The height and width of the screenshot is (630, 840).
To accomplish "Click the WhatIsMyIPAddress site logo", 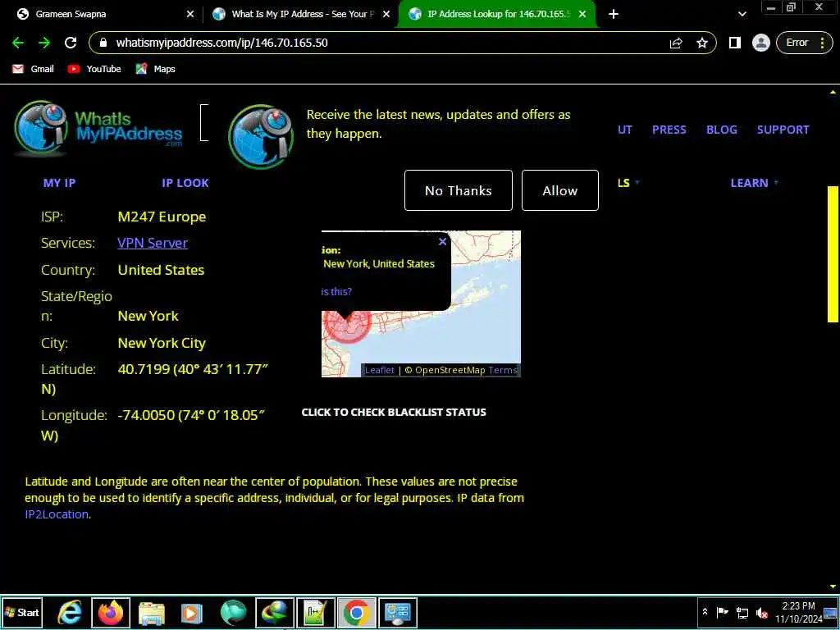I will (98, 129).
